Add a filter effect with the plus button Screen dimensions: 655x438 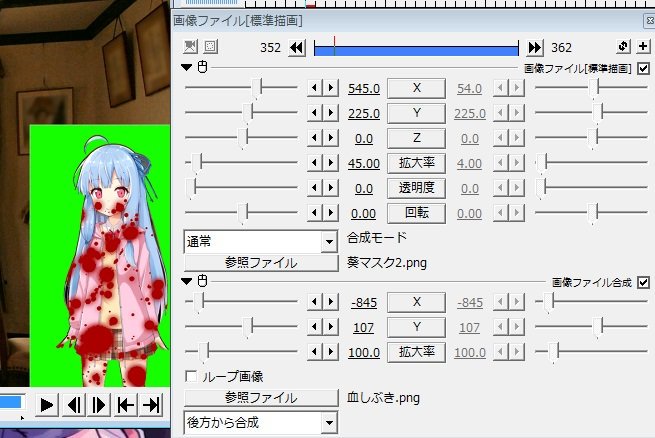(643, 46)
